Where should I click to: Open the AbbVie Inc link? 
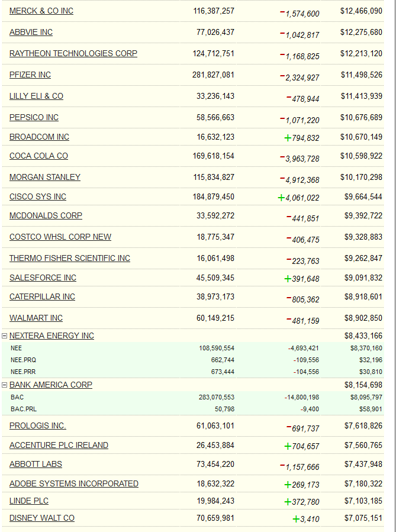(31, 32)
